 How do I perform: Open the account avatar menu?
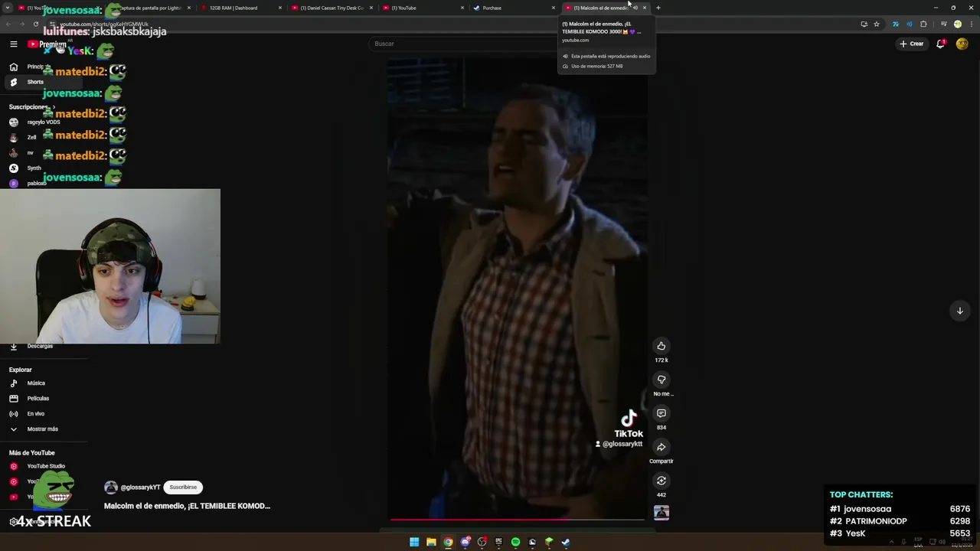(962, 44)
